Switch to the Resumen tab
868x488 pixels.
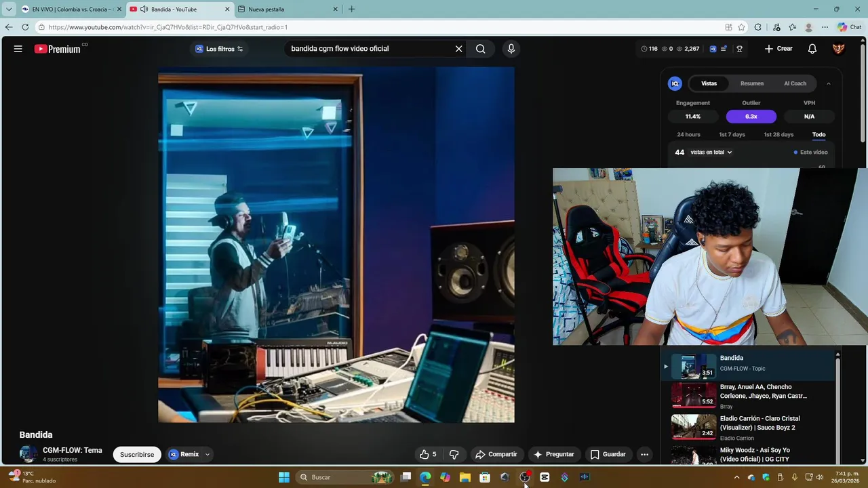pyautogui.click(x=751, y=83)
